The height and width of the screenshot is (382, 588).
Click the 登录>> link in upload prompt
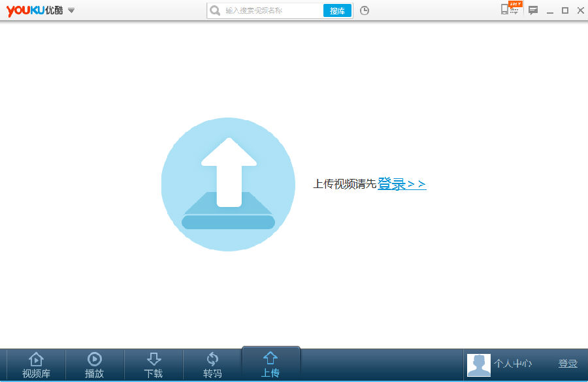tap(402, 184)
